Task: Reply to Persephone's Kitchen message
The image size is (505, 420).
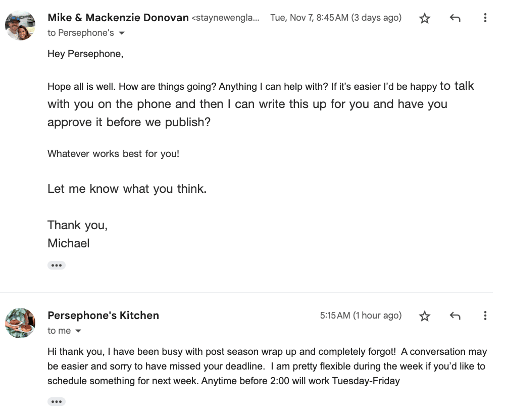Action: (455, 316)
